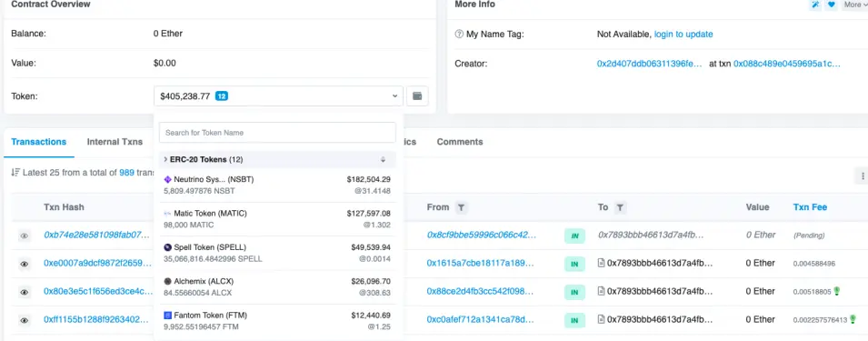Open creator address 0x2d407ddb06311396fe
Viewport: 868px width, 341px height.
point(649,64)
